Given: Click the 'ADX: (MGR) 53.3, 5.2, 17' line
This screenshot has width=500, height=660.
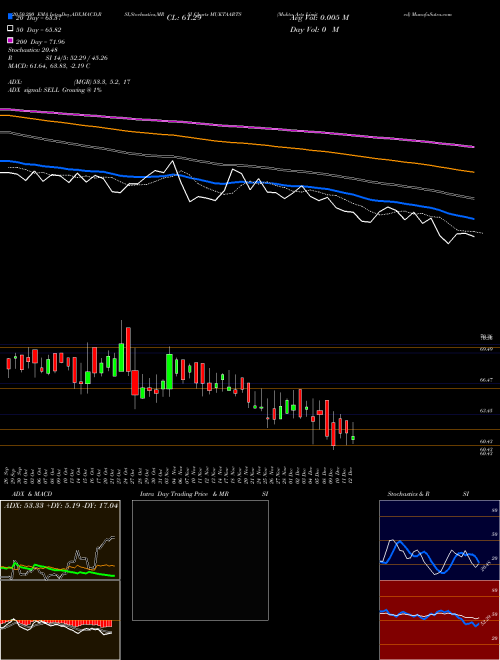Looking at the screenshot, I should pyautogui.click(x=69, y=82).
